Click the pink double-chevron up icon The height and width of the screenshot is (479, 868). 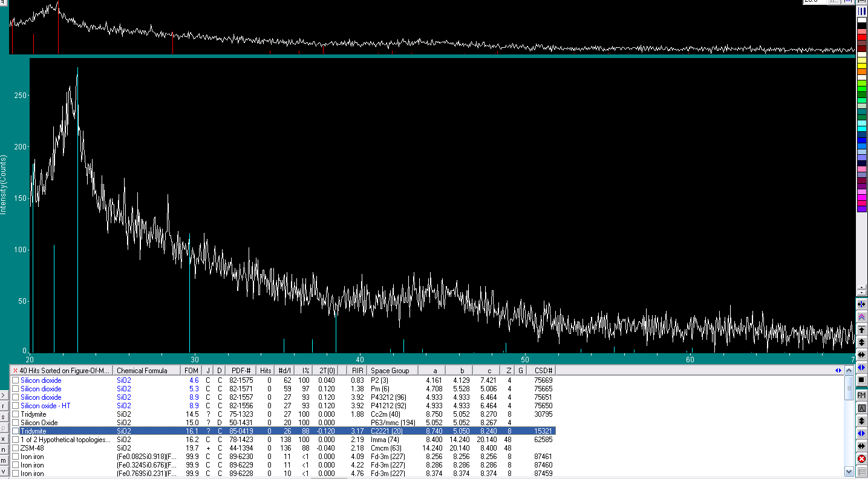pyautogui.click(x=861, y=317)
